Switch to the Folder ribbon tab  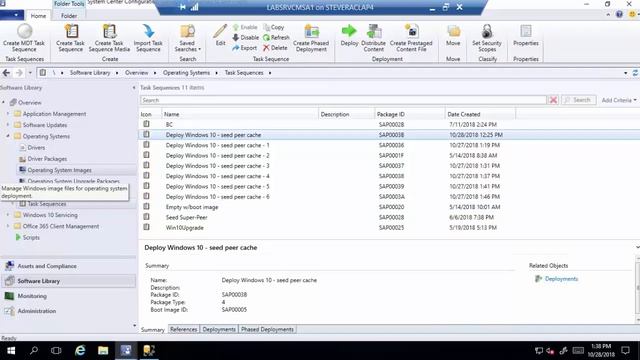(69, 16)
